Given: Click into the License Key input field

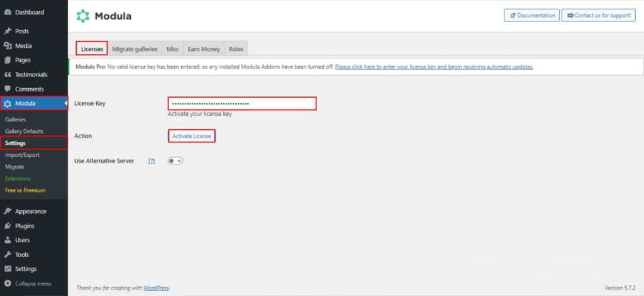Looking at the screenshot, I should 242,103.
